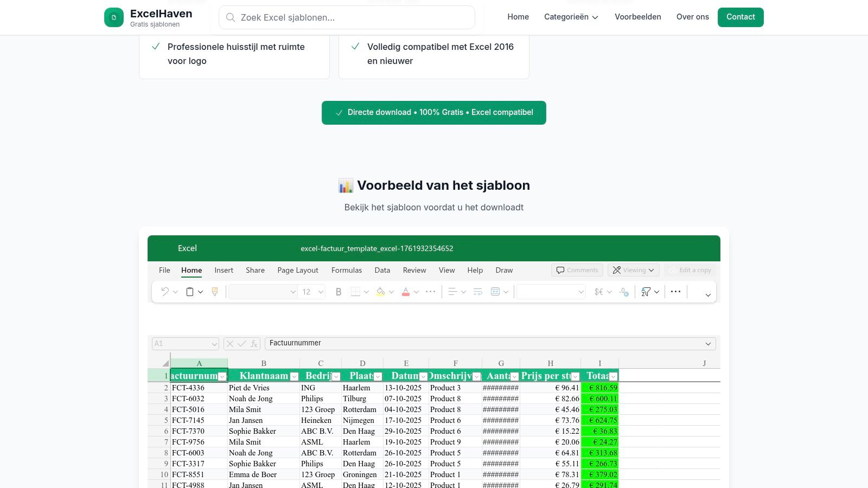868x488 pixels.
Task: Open the Data menu tab
Action: (382, 270)
